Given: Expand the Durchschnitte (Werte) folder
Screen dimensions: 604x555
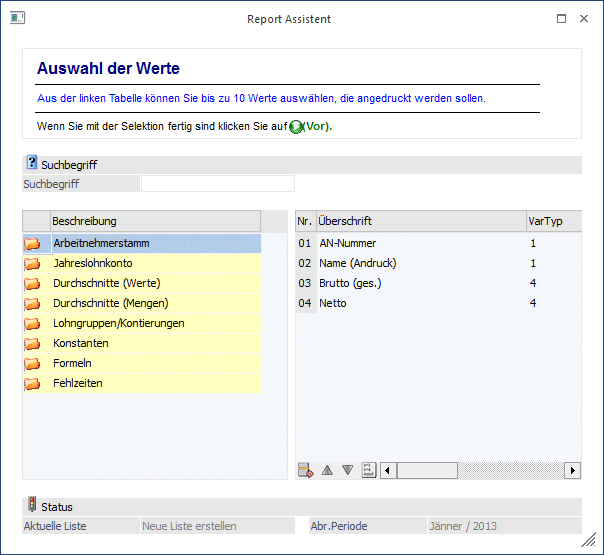Looking at the screenshot, I should pyautogui.click(x=33, y=283).
